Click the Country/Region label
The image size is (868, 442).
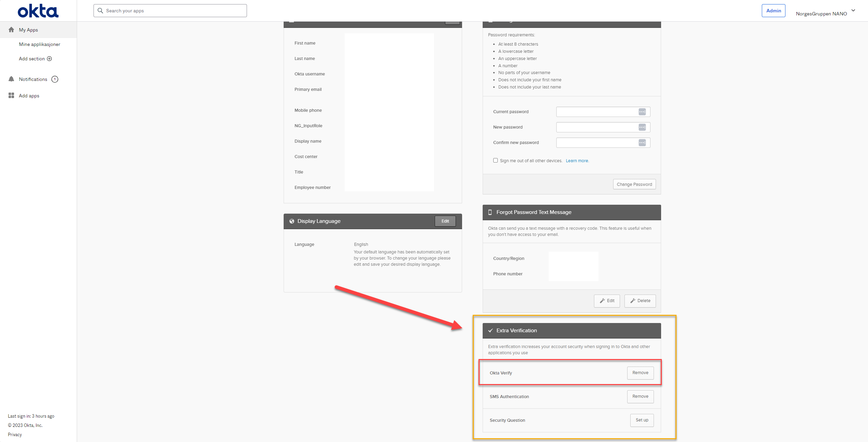point(509,259)
